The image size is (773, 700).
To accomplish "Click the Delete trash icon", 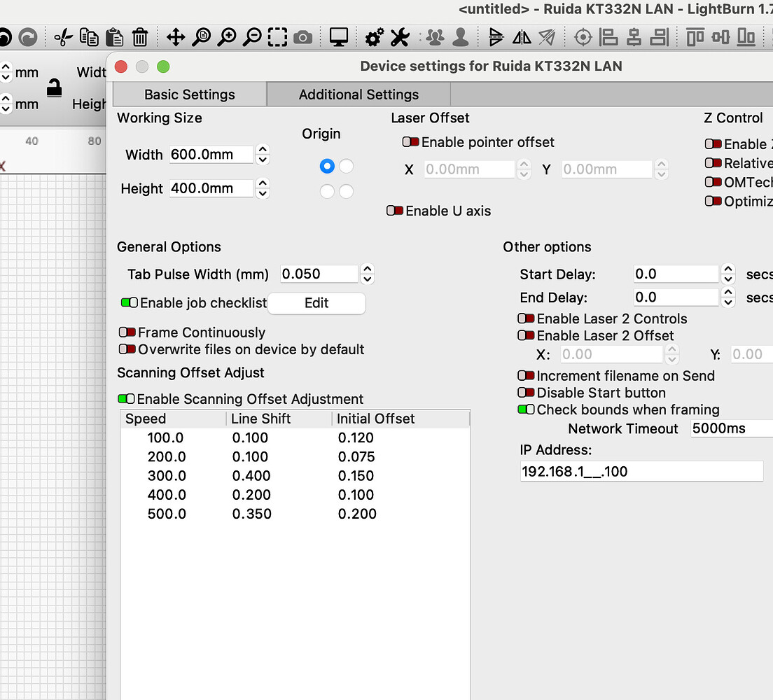I will [x=139, y=36].
